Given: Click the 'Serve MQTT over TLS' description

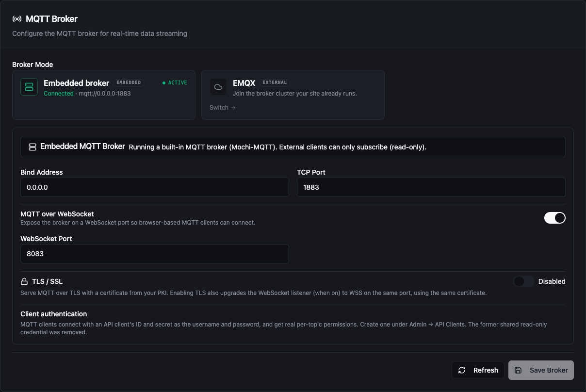Looking at the screenshot, I should pos(253,293).
